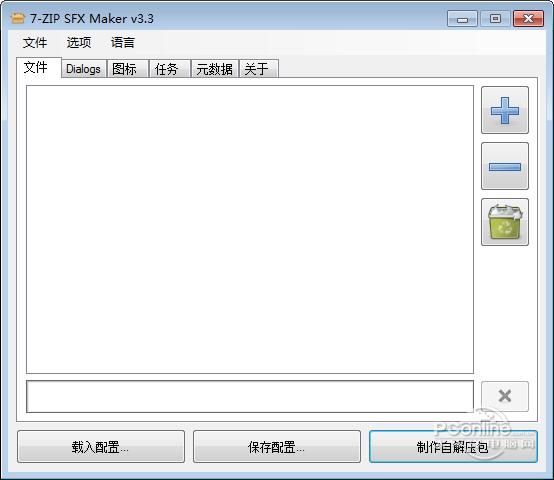
Task: Open the 文件 menu in the menu bar
Action: 35,43
